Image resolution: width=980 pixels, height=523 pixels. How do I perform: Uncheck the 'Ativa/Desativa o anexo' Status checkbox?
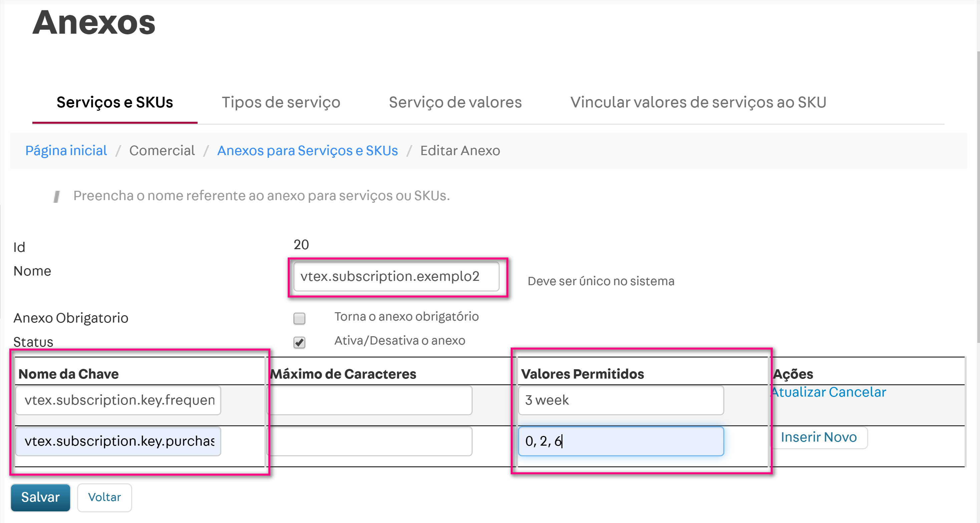coord(299,343)
